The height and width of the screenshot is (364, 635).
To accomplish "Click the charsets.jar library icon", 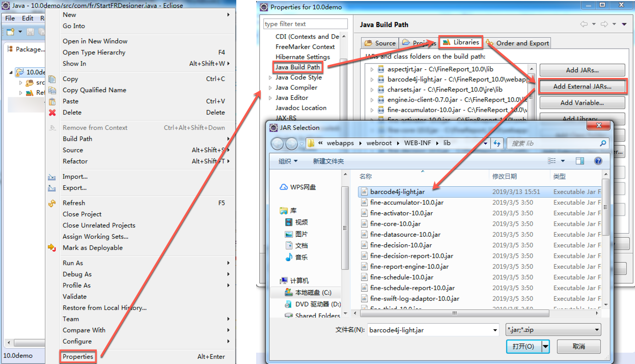I will tap(381, 90).
